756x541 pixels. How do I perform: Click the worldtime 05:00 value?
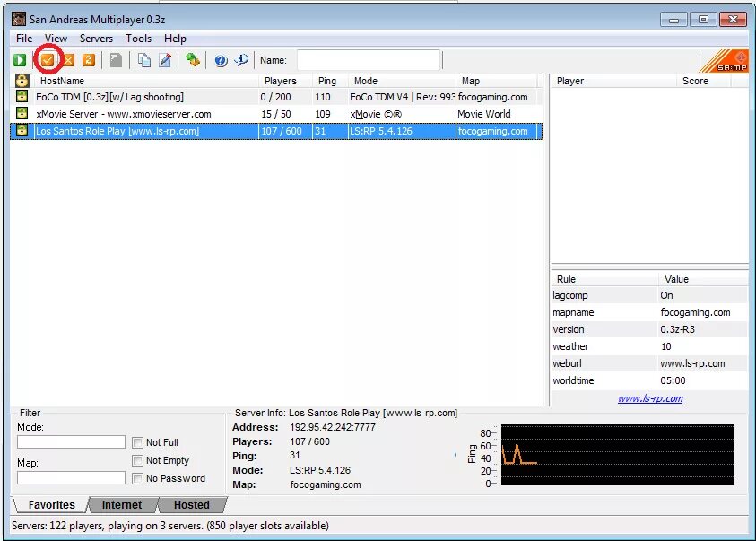coord(673,380)
